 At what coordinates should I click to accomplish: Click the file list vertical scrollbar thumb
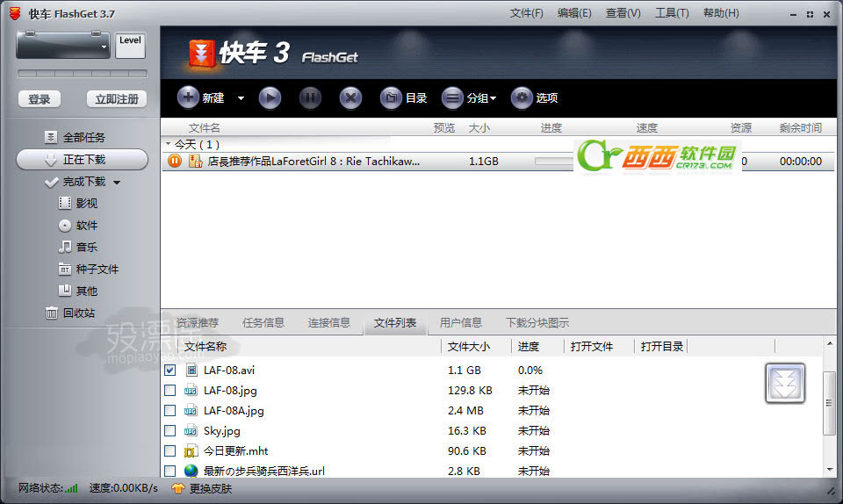[x=829, y=403]
